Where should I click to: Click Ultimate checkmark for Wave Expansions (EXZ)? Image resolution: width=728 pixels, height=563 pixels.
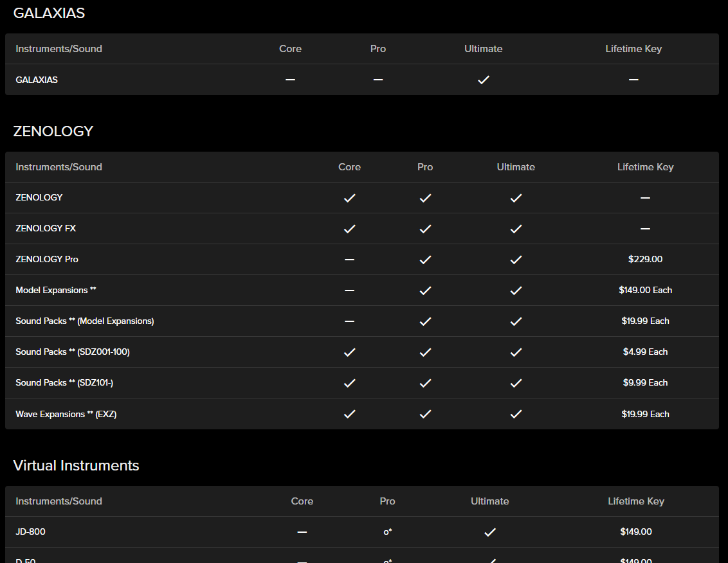click(516, 413)
